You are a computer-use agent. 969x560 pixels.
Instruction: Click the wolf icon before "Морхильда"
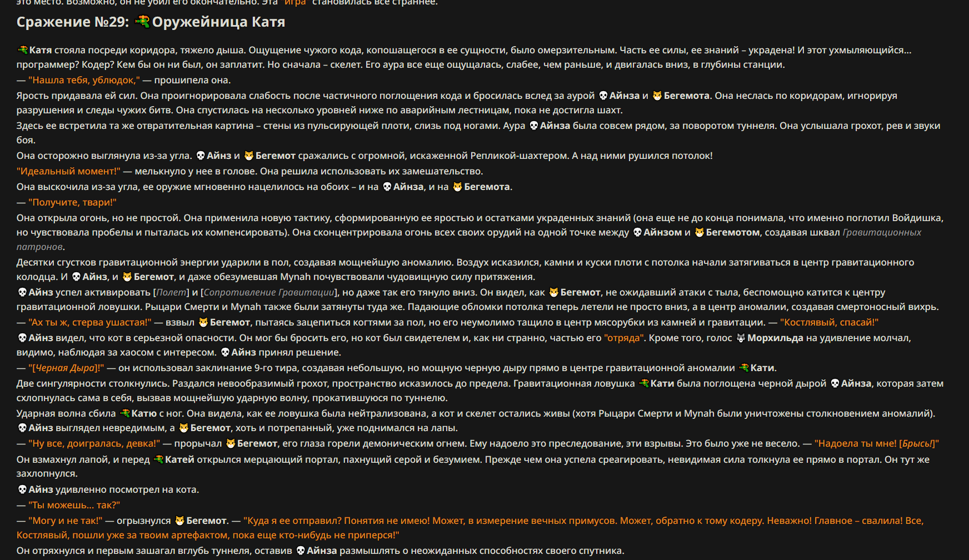(741, 338)
